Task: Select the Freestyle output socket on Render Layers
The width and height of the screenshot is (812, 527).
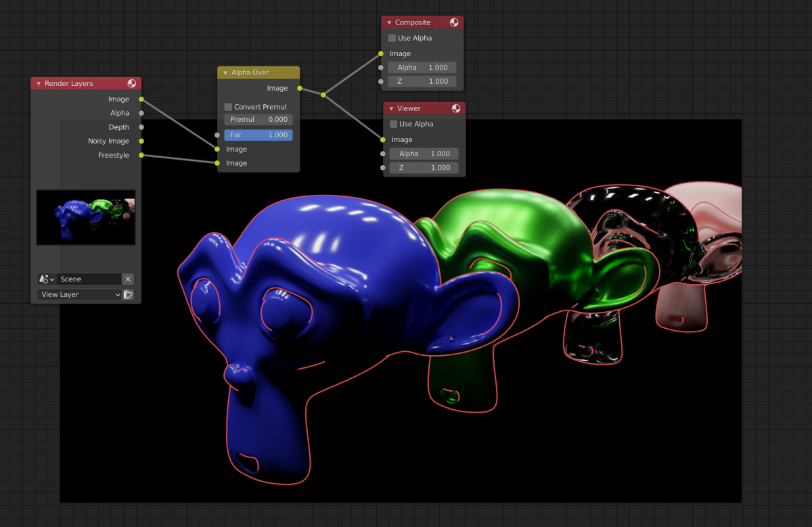Action: (x=141, y=155)
